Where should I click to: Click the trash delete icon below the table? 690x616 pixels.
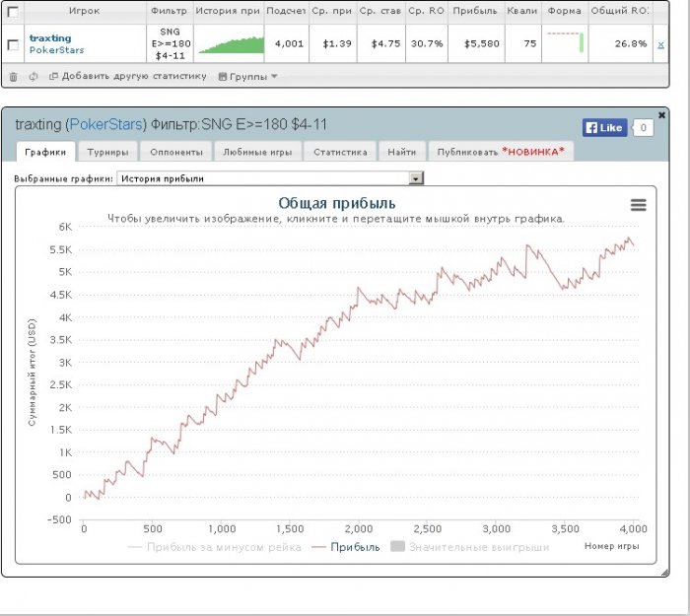(13, 77)
